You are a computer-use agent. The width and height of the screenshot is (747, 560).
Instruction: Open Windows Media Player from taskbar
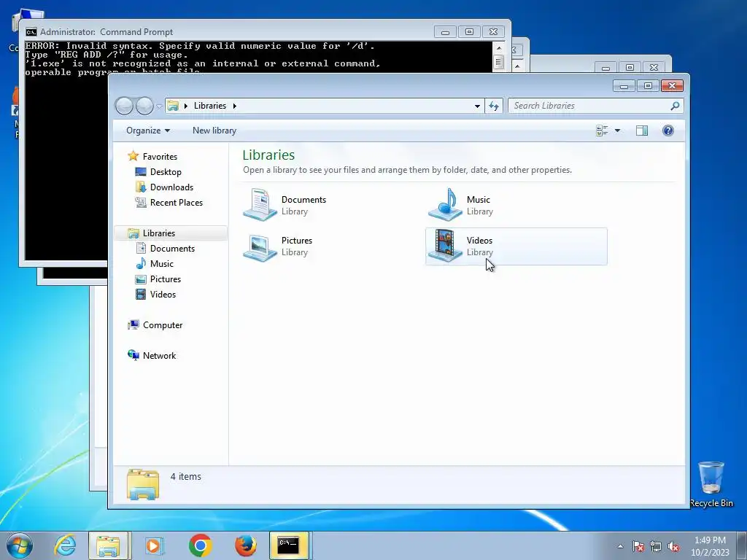[153, 545]
